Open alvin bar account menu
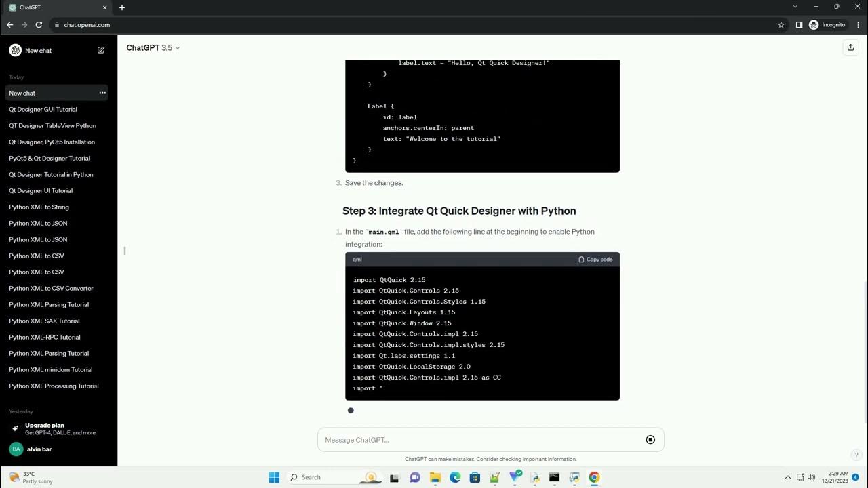Image resolution: width=868 pixels, height=488 pixels. 57,449
